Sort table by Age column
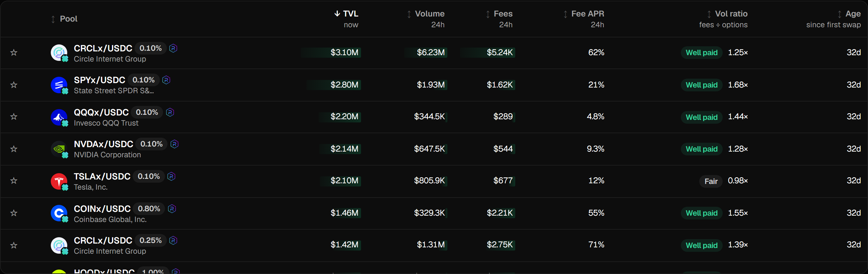The height and width of the screenshot is (274, 868). (849, 14)
